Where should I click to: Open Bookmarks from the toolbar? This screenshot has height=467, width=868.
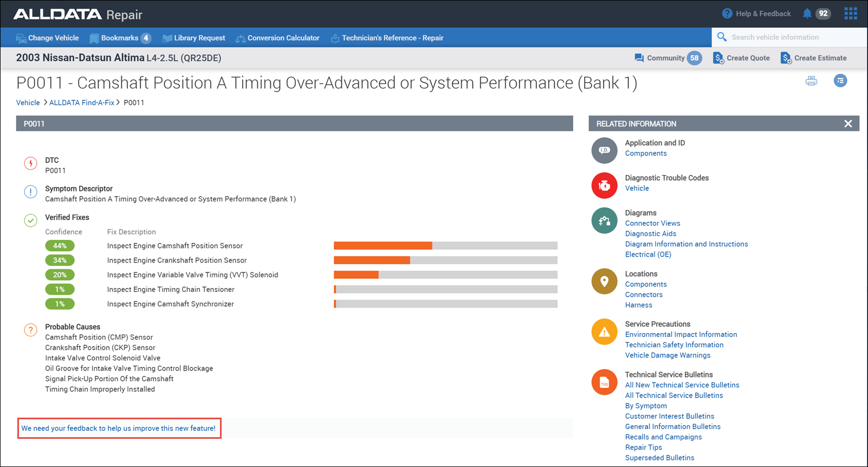(x=119, y=38)
